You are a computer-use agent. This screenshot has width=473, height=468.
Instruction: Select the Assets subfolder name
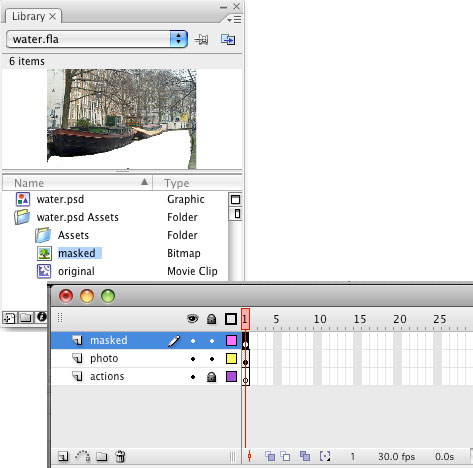pyautogui.click(x=73, y=235)
